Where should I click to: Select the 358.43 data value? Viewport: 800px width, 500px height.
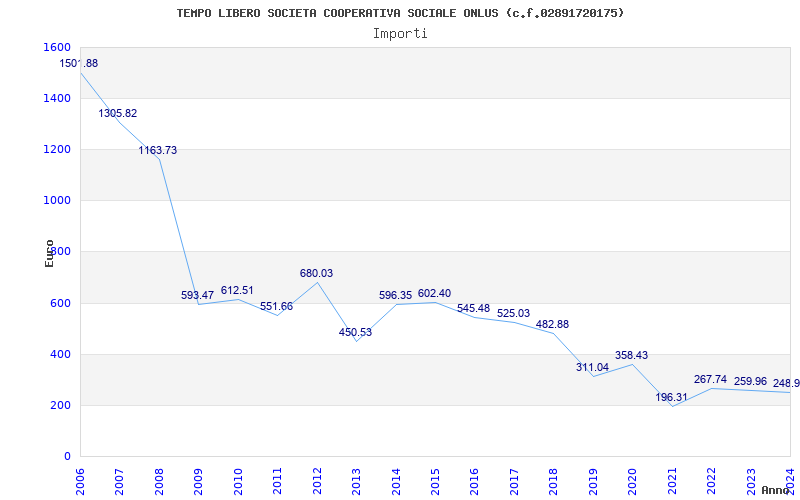click(x=632, y=356)
